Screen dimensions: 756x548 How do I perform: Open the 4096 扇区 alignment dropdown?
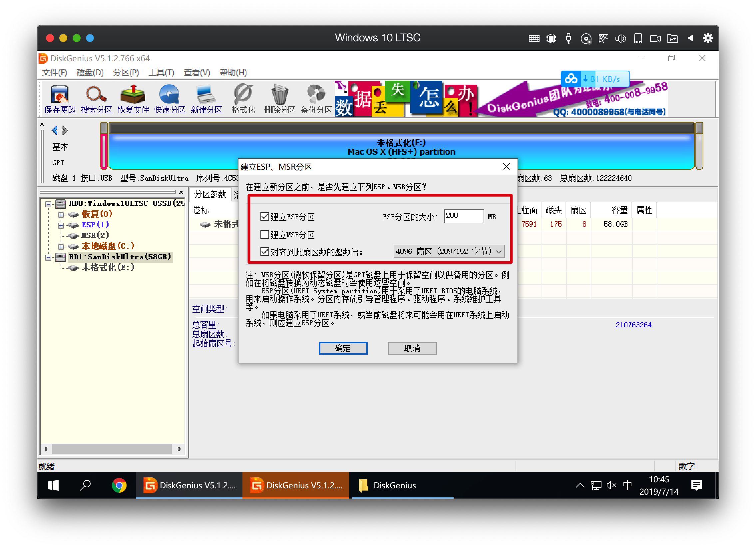coord(449,251)
